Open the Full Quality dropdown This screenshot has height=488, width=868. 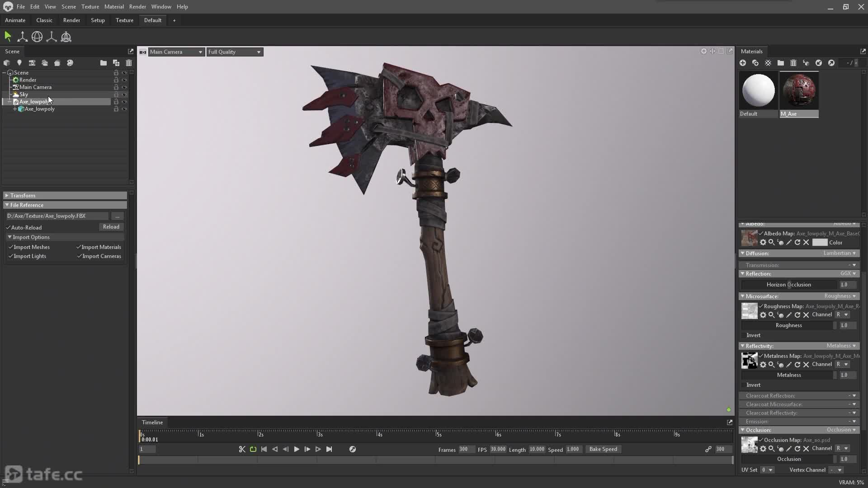[235, 52]
